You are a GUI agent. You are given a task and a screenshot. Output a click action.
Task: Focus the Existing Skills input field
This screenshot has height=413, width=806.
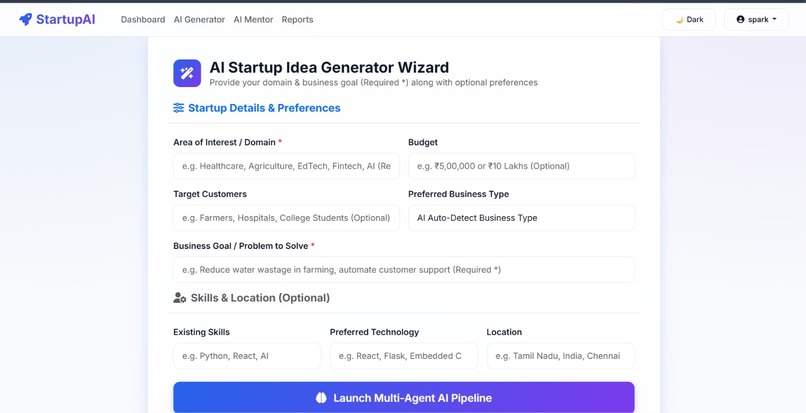(x=247, y=356)
